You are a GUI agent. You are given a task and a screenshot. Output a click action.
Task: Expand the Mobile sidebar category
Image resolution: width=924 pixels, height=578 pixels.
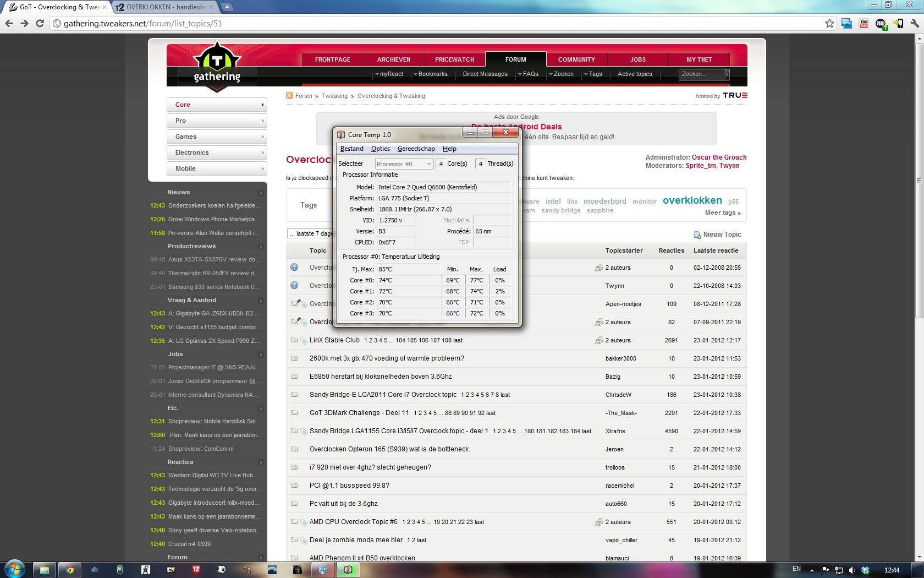click(217, 168)
